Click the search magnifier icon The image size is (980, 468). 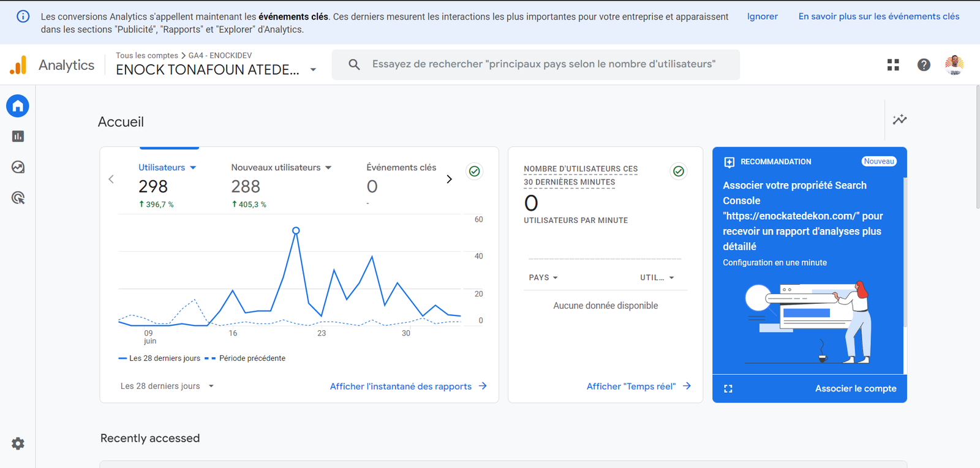[354, 64]
